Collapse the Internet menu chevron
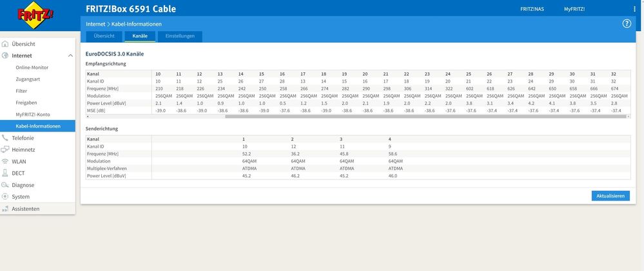 click(70, 55)
